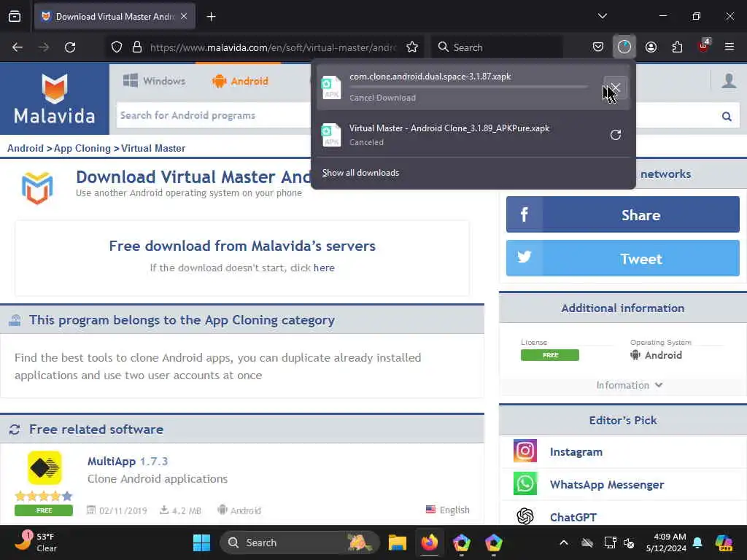Image resolution: width=747 pixels, height=560 pixels.
Task: Open File Explorer from the taskbar
Action: (398, 542)
